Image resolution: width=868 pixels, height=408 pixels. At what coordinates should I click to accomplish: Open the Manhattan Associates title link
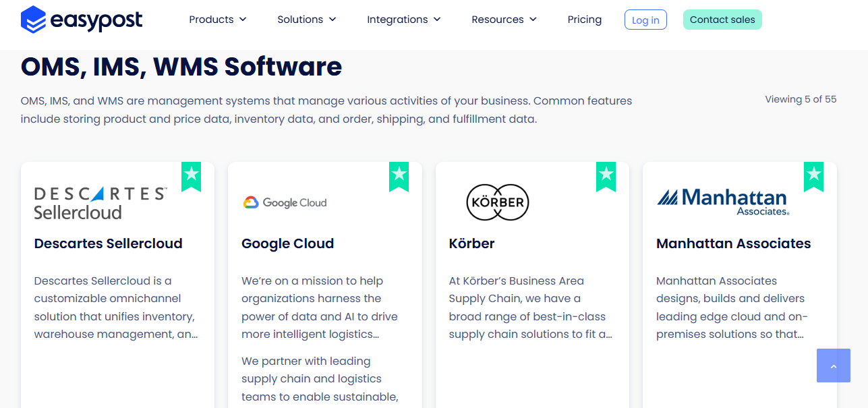tap(734, 243)
